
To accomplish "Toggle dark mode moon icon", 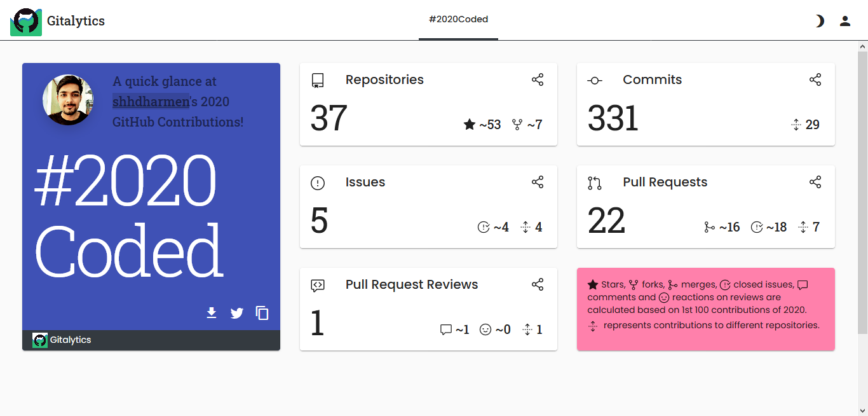I will pyautogui.click(x=820, y=21).
